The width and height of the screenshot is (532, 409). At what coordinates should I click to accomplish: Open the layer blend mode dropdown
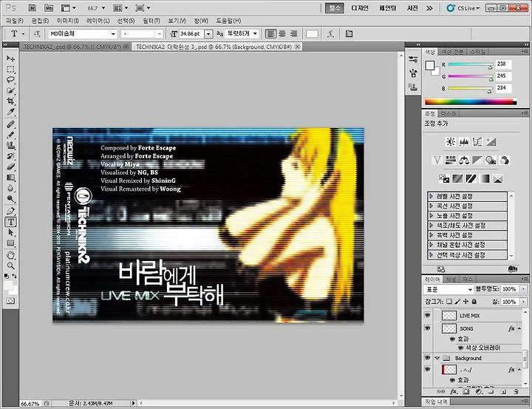[449, 289]
